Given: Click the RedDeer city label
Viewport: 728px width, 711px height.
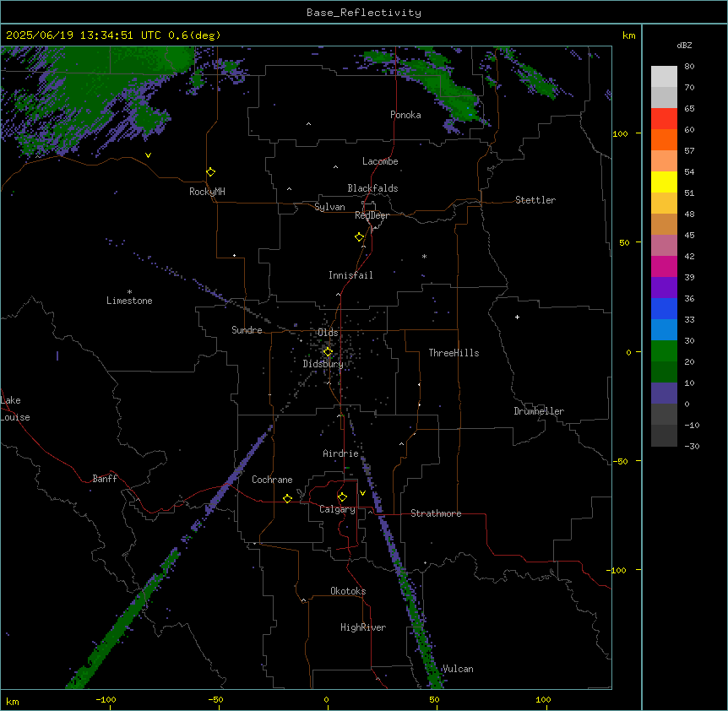Looking at the screenshot, I should (372, 215).
